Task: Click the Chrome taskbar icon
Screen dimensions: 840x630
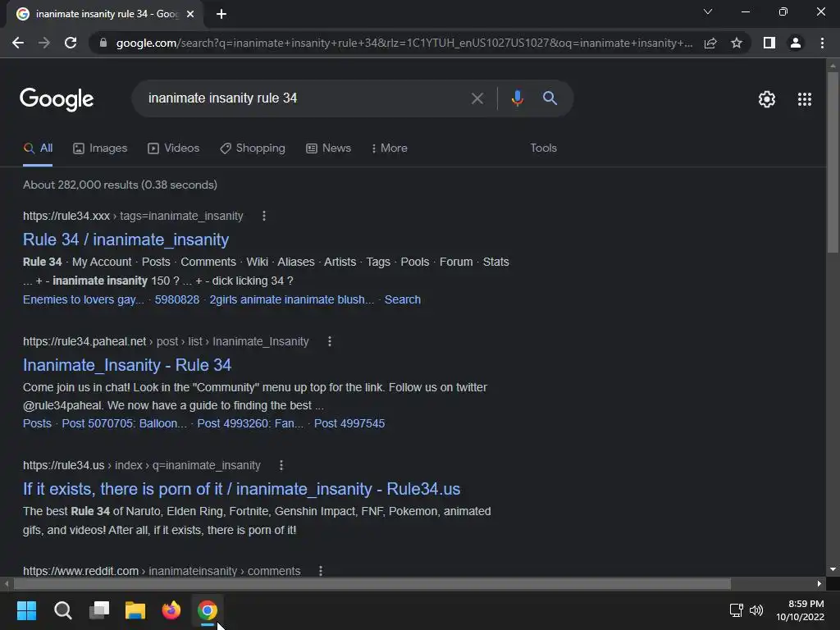Action: tap(208, 610)
